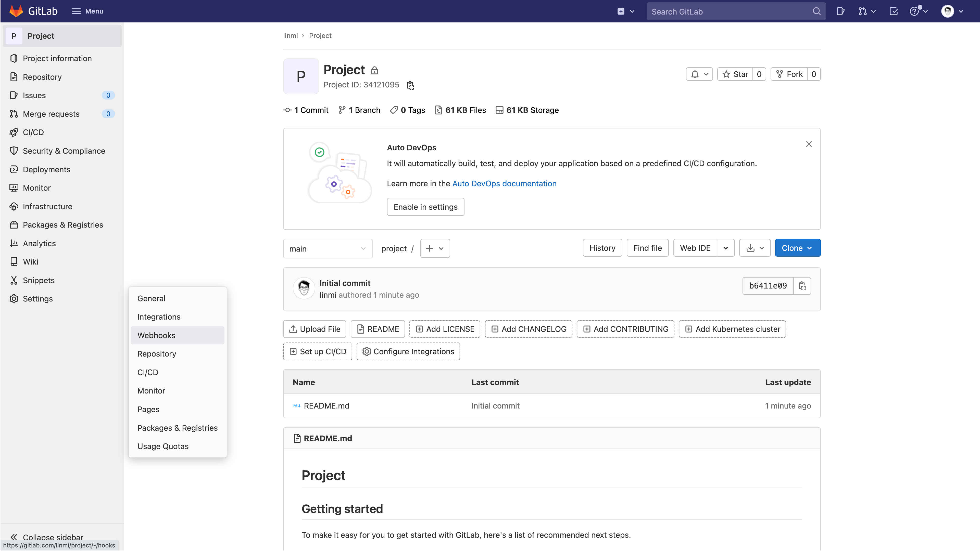980x551 pixels.
Task: Click Set up CI/CD button
Action: coord(318,351)
